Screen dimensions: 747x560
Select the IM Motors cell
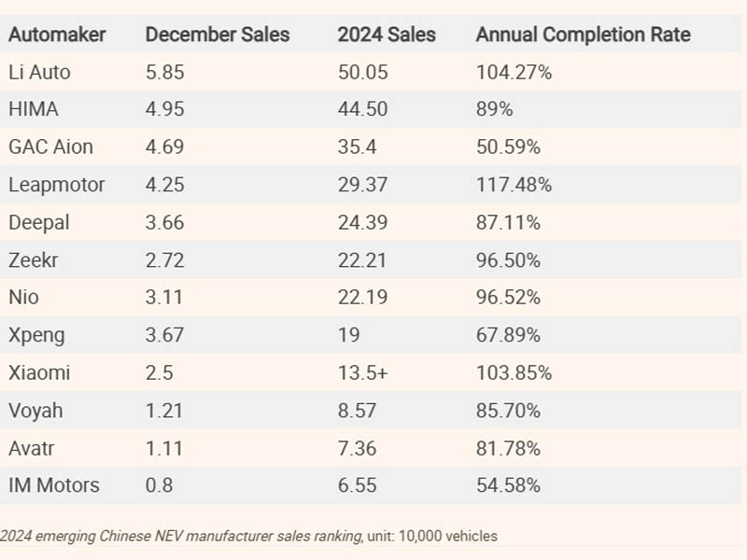click(x=54, y=485)
